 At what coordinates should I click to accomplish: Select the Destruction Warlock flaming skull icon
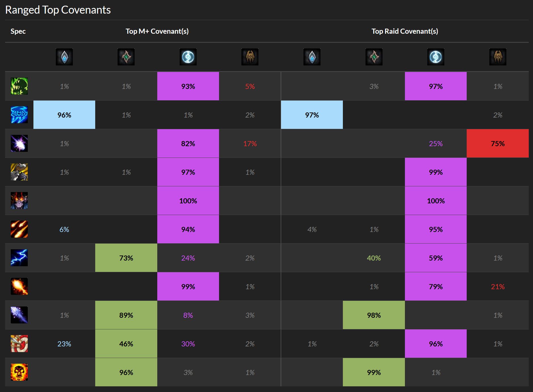(x=19, y=372)
